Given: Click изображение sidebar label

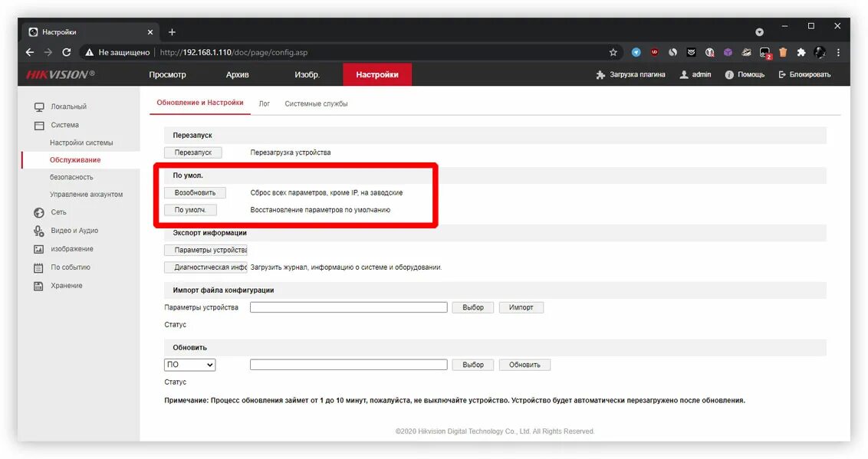Looking at the screenshot, I should [72, 249].
